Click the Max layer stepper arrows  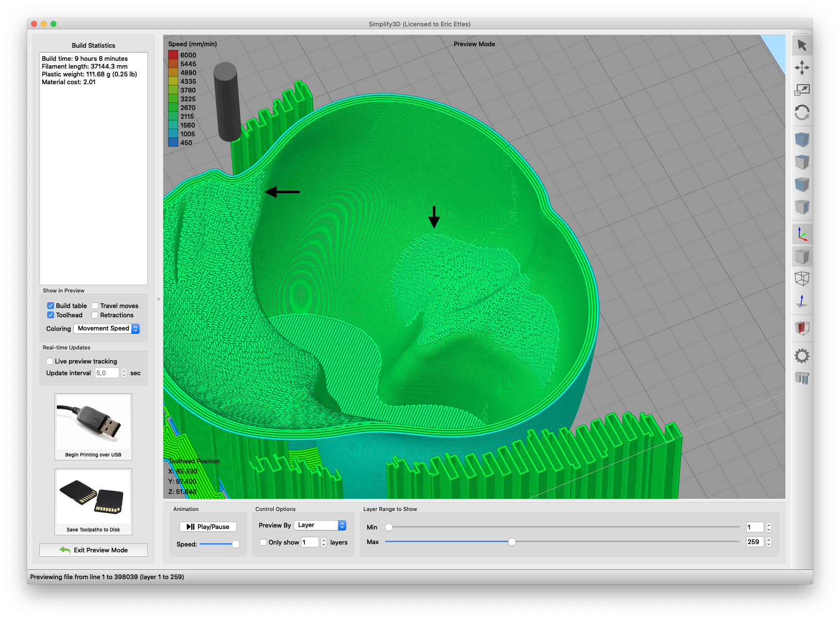click(769, 542)
